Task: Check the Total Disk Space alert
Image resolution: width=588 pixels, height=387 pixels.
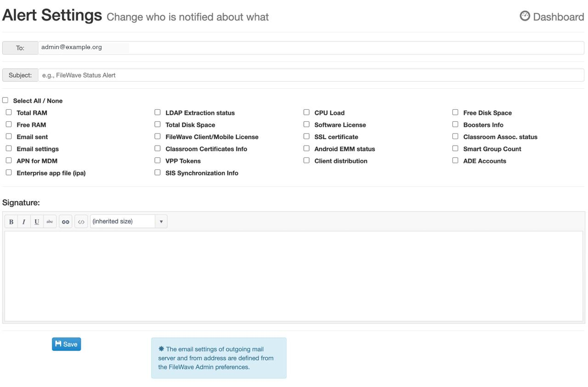Action: coord(158,124)
